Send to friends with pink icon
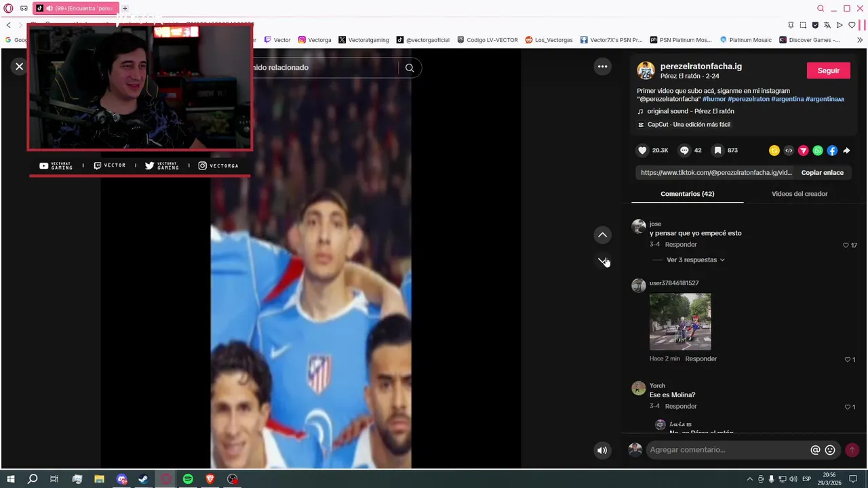 tap(803, 150)
